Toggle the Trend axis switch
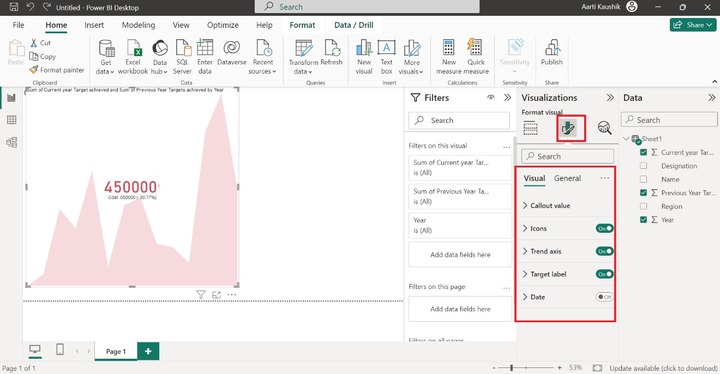Screen dimensions: 720x374 click(x=604, y=251)
